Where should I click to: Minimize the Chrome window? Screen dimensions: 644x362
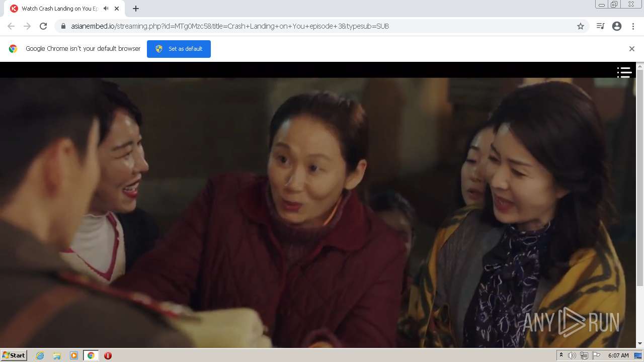[x=601, y=5]
